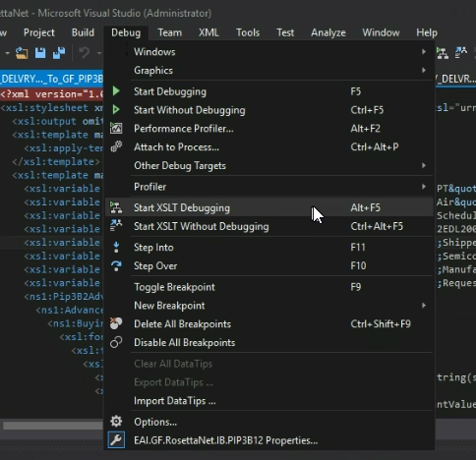Viewport: 476px width, 460px height.
Task: Open the XML menu
Action: click(208, 32)
